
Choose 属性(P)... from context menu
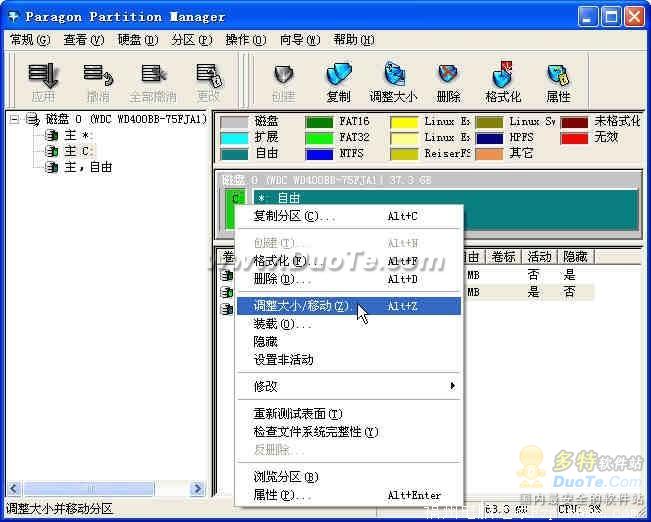click(x=349, y=495)
